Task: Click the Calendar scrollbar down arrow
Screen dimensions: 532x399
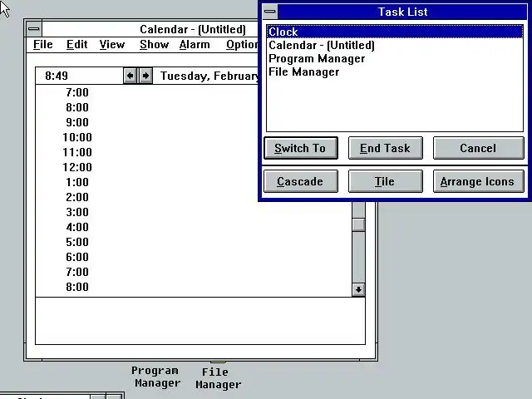Action: (x=358, y=290)
